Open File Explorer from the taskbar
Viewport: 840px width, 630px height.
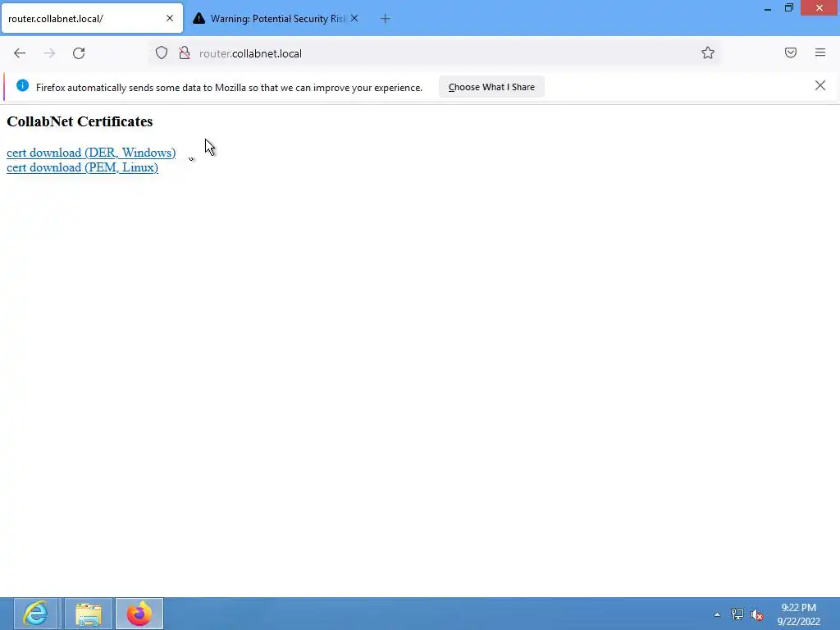pyautogui.click(x=89, y=614)
